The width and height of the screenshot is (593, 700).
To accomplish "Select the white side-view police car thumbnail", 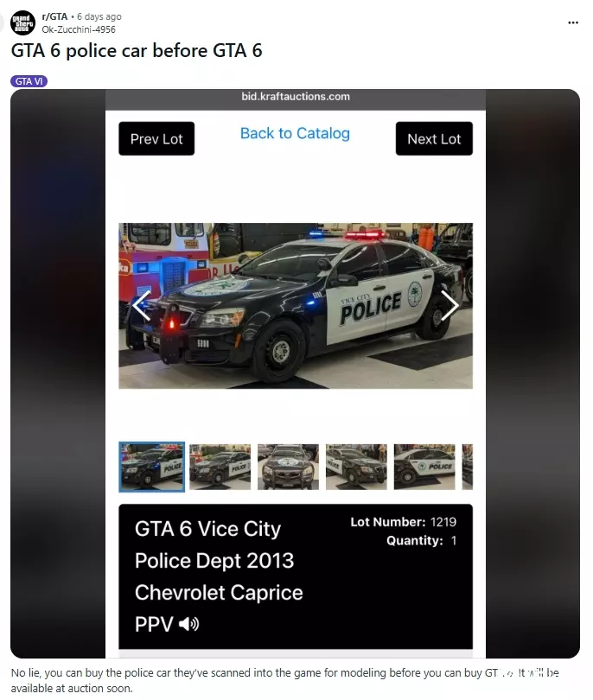I will click(x=424, y=467).
